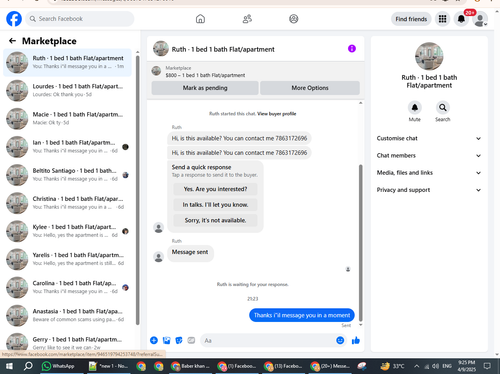Click the large listing photo in right panel
Image resolution: width=500 pixels, height=374 pixels.
tap(429, 56)
